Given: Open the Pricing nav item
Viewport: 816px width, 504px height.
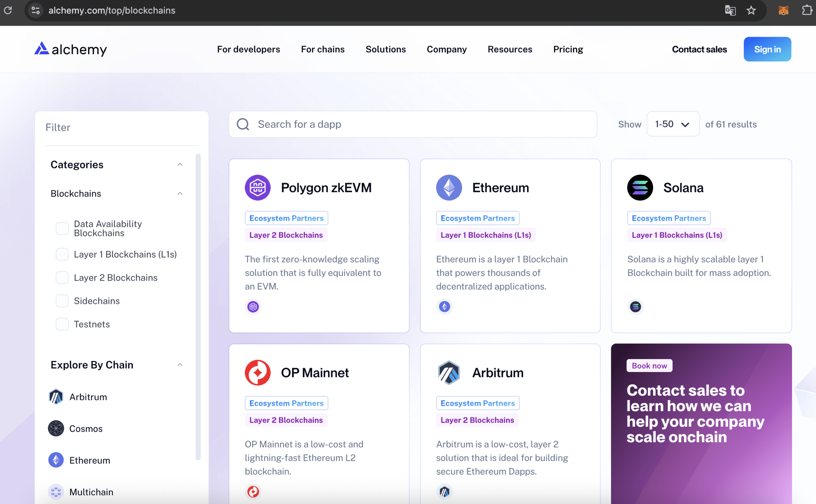Looking at the screenshot, I should point(568,49).
